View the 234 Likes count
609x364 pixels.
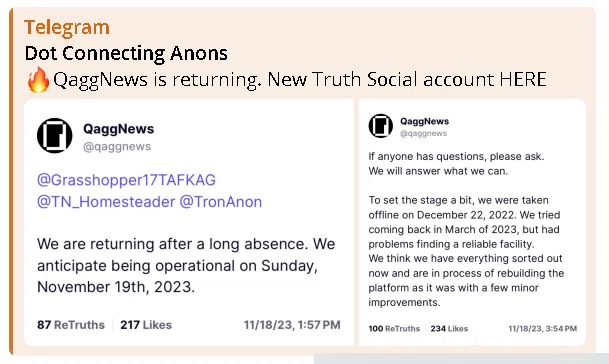tap(449, 329)
